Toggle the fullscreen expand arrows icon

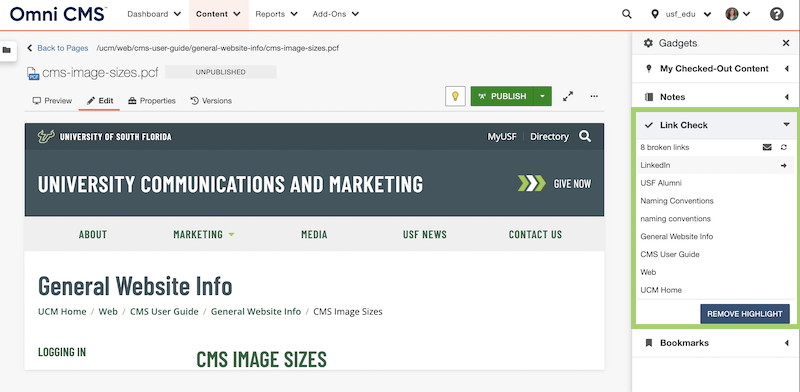click(x=568, y=96)
